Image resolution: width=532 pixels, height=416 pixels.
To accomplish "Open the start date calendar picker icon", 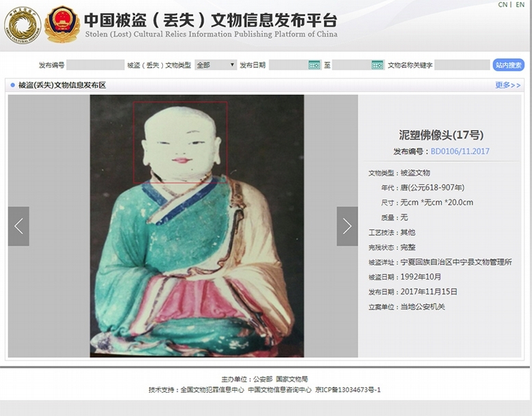I will [x=314, y=65].
